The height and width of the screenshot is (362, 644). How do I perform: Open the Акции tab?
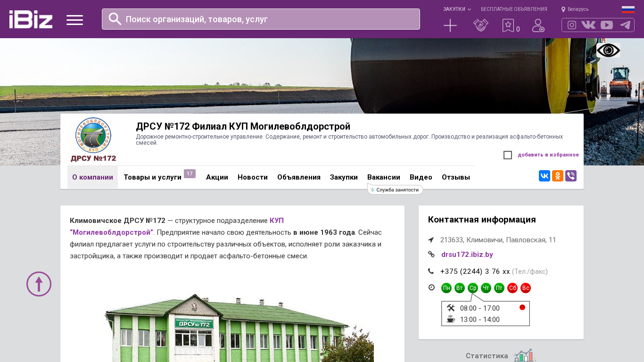pos(217,177)
